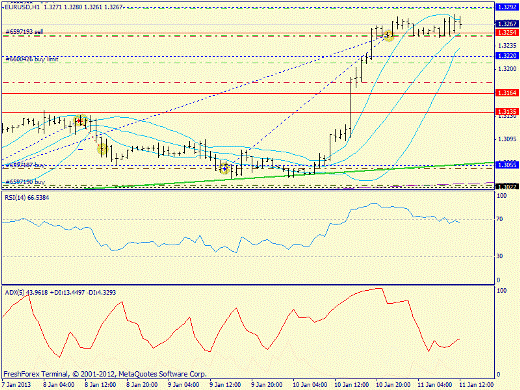Select the solid red horizontal line at 1.3164

[248, 93]
